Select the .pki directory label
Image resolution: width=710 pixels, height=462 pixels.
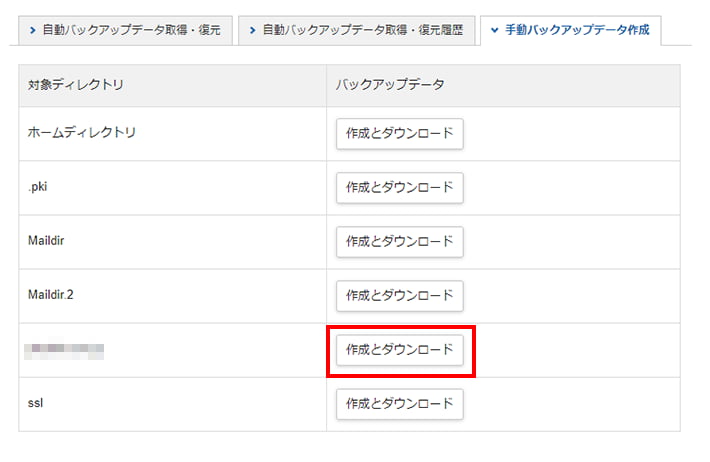[x=38, y=188]
